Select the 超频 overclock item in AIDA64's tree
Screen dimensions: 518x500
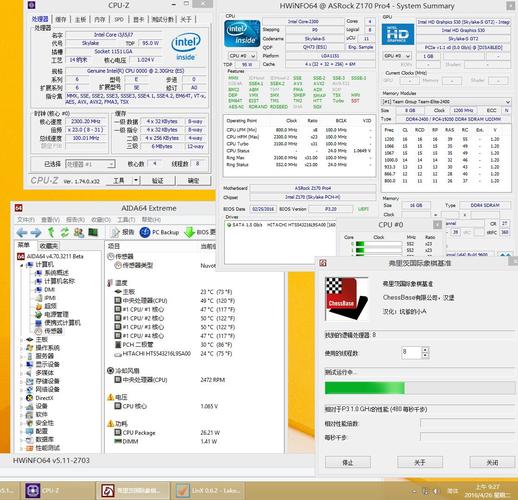tap(46, 306)
